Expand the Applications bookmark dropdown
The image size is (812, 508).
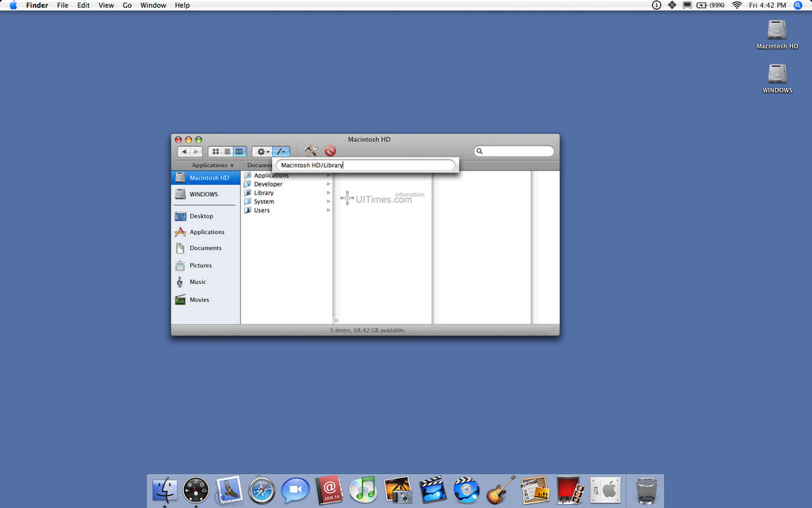point(213,165)
